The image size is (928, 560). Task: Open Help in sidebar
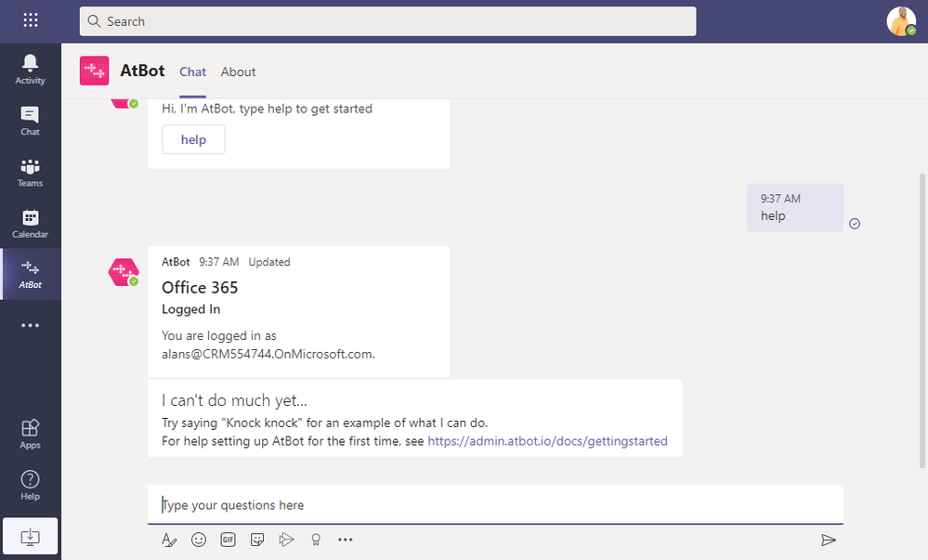30,486
